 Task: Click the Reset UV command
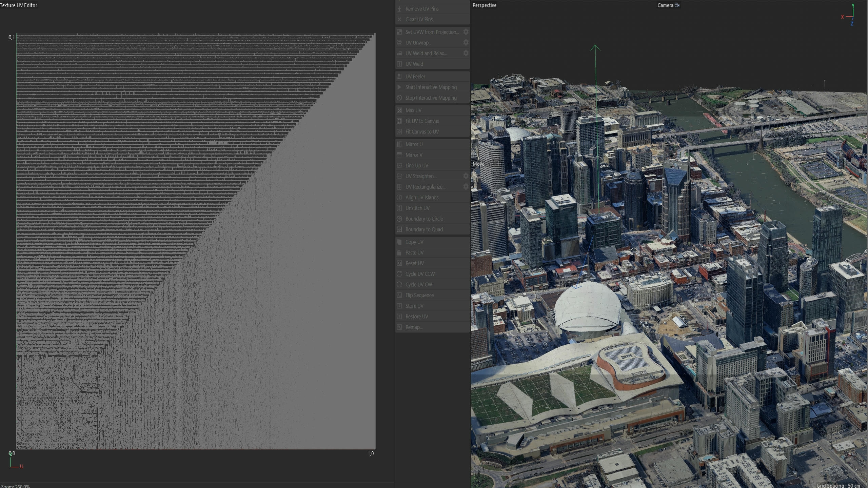pos(432,263)
